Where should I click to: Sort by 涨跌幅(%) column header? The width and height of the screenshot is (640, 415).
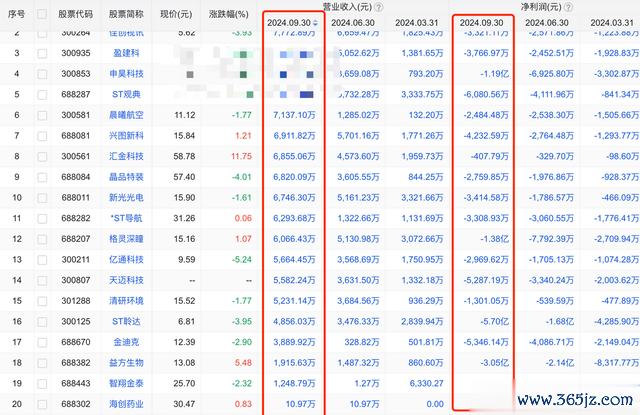point(229,14)
